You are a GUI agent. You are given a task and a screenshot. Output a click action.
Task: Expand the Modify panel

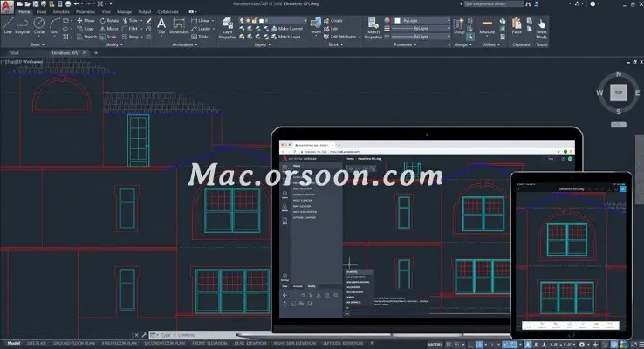pos(113,44)
